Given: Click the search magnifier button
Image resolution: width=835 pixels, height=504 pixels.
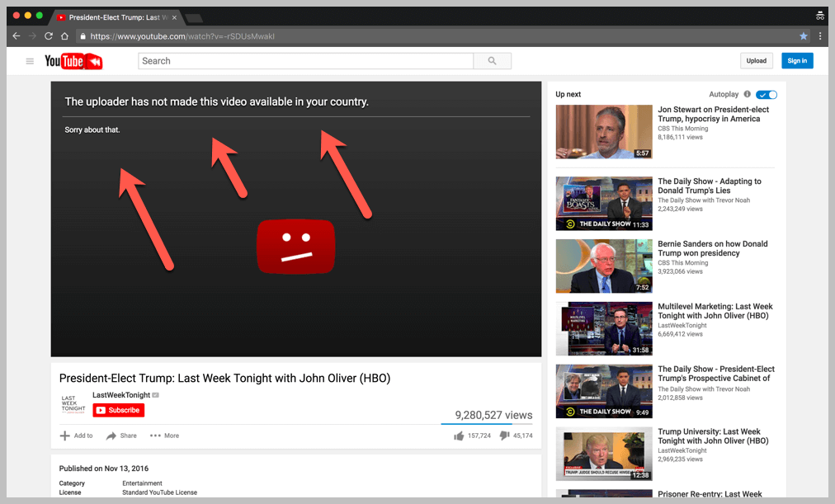Looking at the screenshot, I should 492,61.
